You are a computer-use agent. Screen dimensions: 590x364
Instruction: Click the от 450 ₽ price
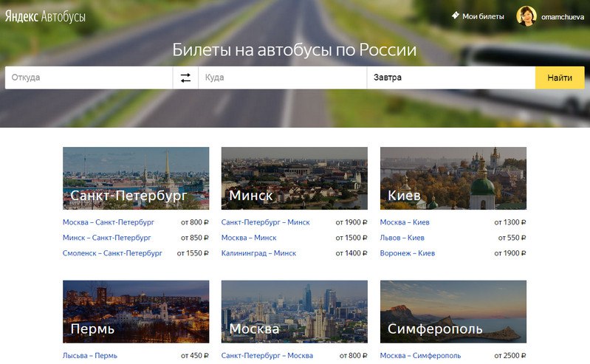coord(194,355)
